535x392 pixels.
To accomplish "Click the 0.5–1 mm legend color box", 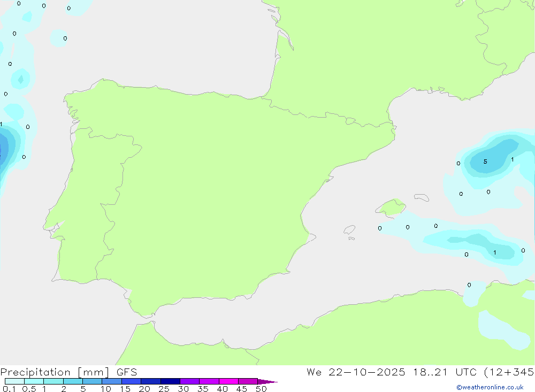I will pyautogui.click(x=34, y=381).
